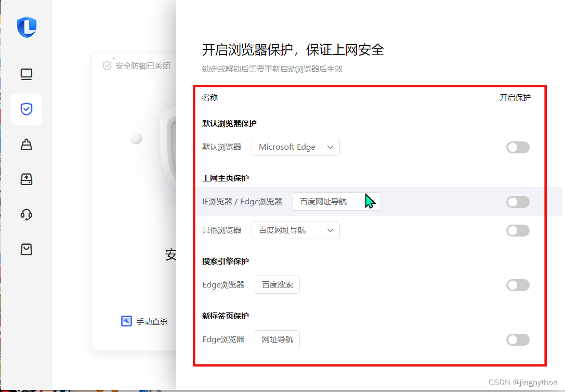Click the 上网主页保护 section heading
The height and width of the screenshot is (392, 565).
click(226, 178)
